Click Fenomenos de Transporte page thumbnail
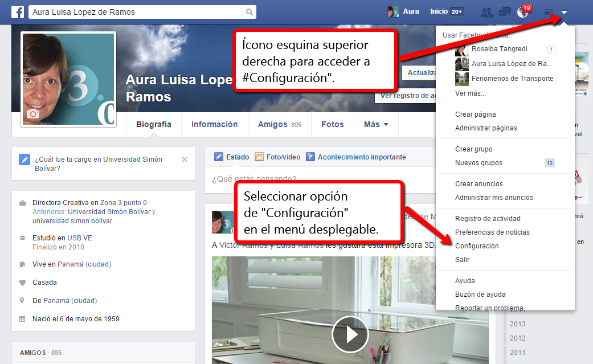 462,79
